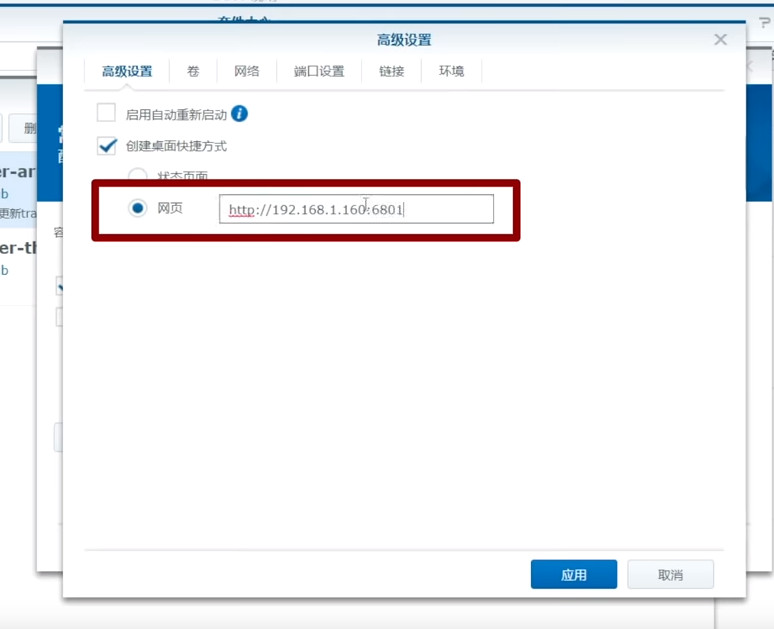Uncheck the 创建桌面快捷方式 checkbox
The width and height of the screenshot is (774, 629).
(107, 146)
